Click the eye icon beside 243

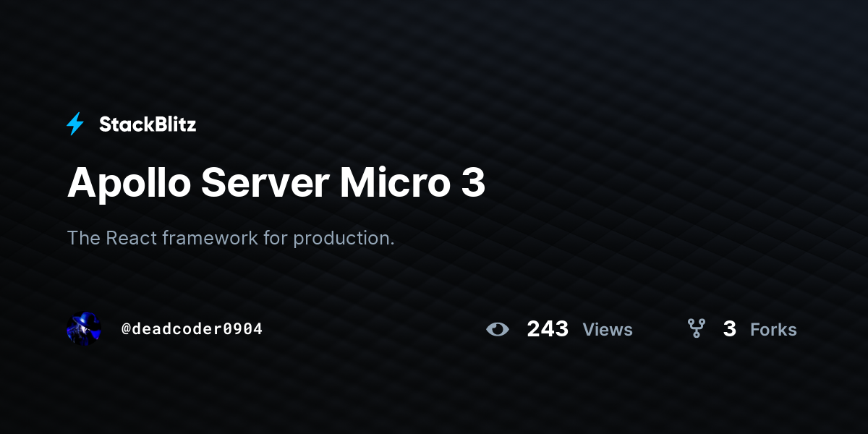click(x=498, y=330)
